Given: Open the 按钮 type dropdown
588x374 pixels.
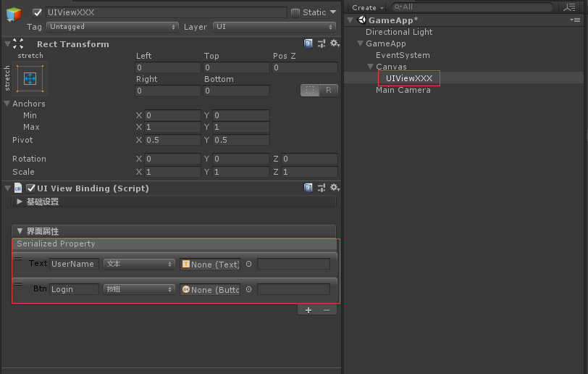Looking at the screenshot, I should coord(139,289).
